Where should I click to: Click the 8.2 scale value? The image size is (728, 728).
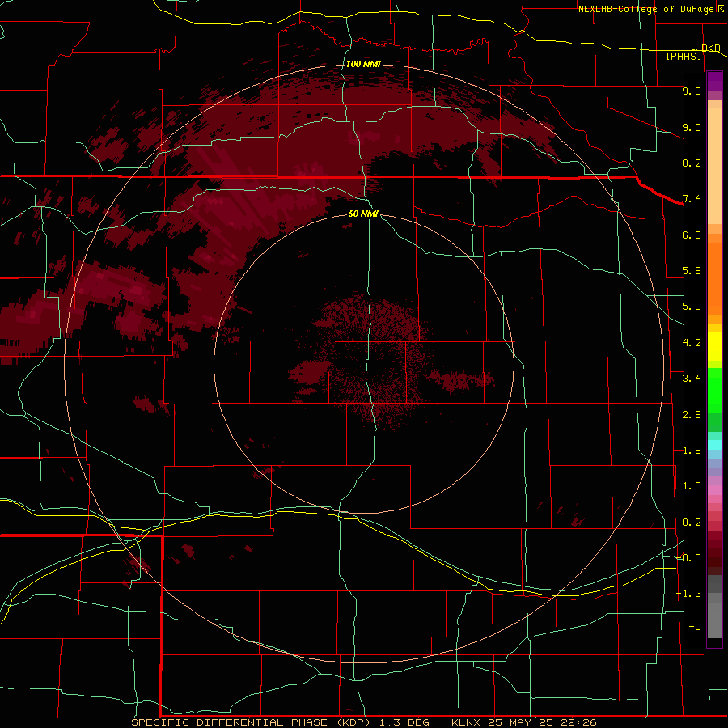pos(692,163)
